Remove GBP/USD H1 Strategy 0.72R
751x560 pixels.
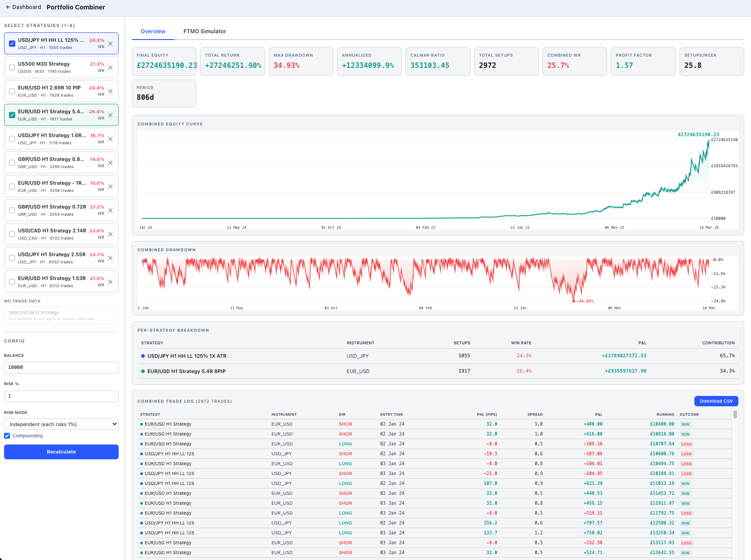click(111, 210)
